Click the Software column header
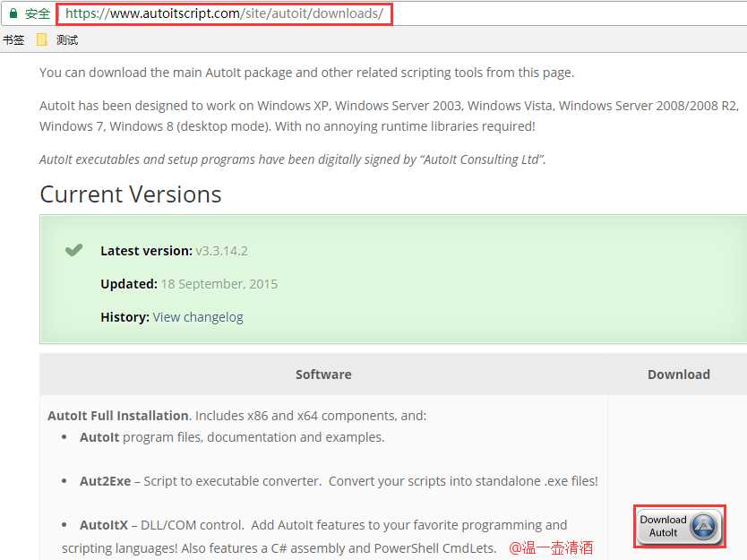This screenshot has width=747, height=560. (x=323, y=375)
